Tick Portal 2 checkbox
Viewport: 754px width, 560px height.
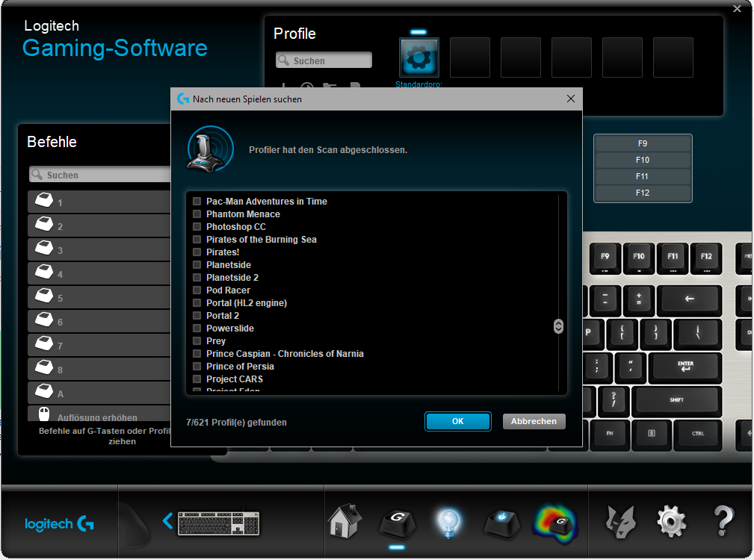197,316
